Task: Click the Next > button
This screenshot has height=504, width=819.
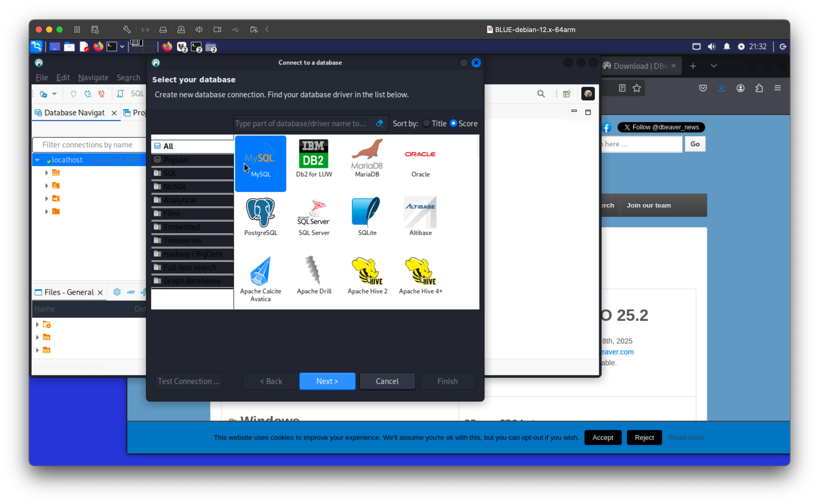Action: click(x=327, y=381)
